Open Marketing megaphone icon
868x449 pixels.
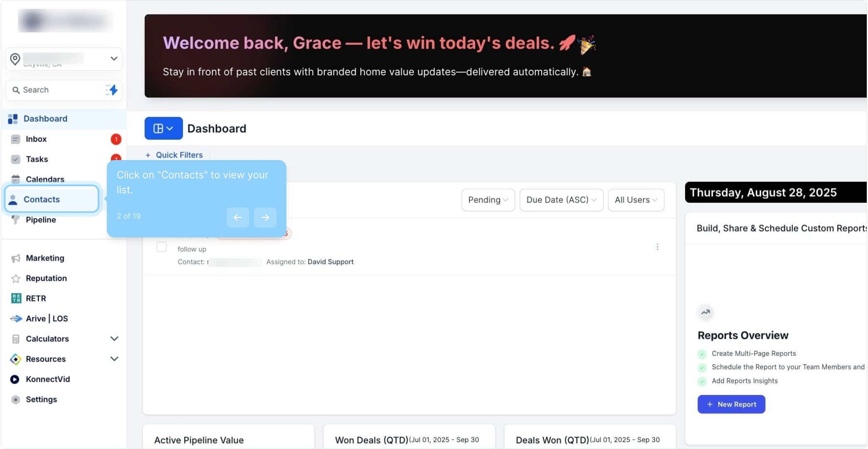pyautogui.click(x=16, y=258)
